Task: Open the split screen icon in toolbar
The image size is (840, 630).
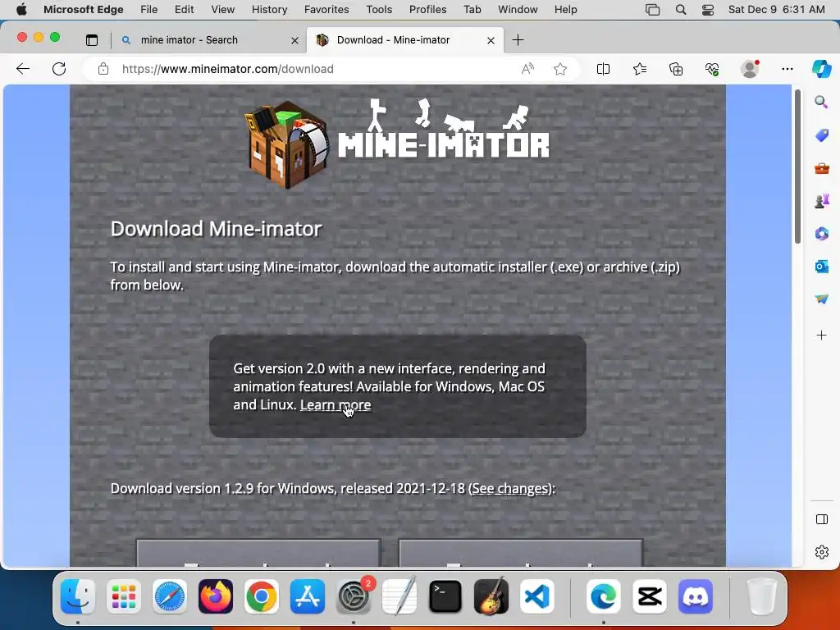Action: pyautogui.click(x=603, y=69)
